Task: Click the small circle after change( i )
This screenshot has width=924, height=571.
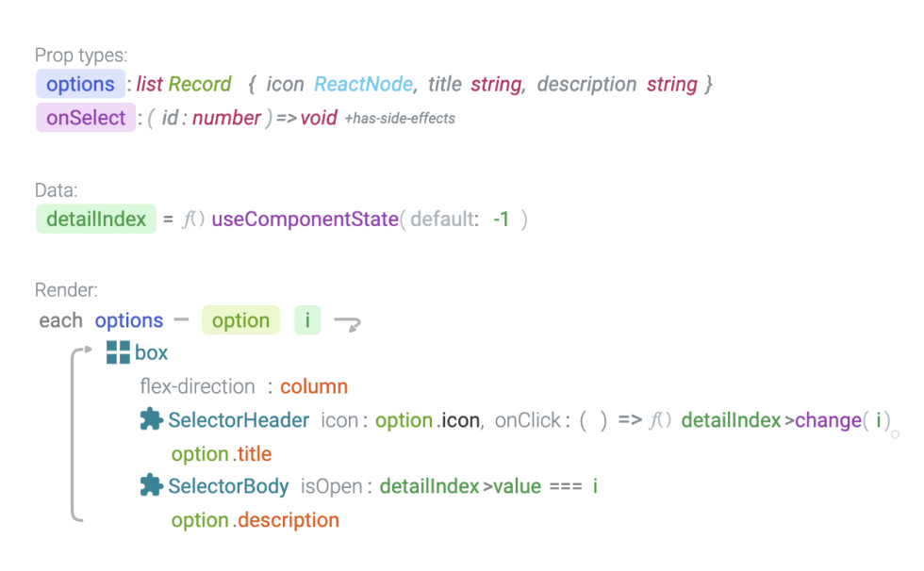Action: [895, 434]
